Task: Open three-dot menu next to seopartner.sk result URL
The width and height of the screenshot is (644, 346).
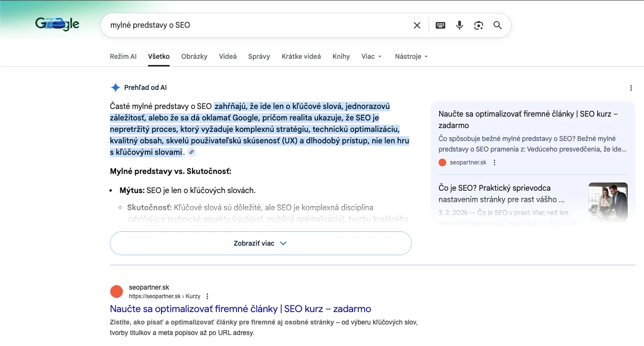Action: [207, 296]
